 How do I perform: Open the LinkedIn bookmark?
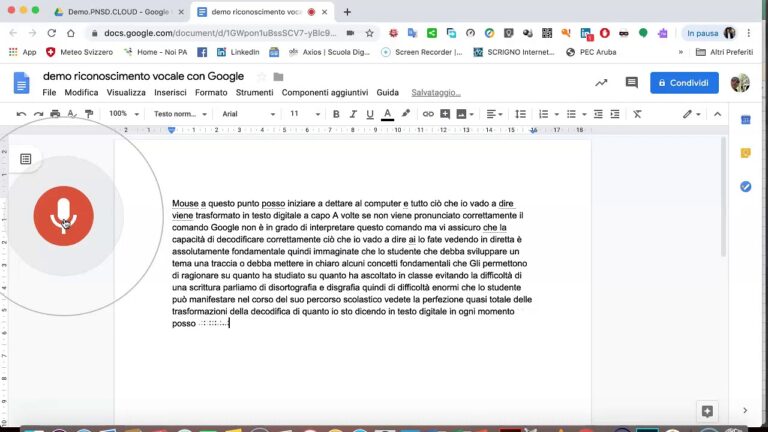click(x=238, y=52)
